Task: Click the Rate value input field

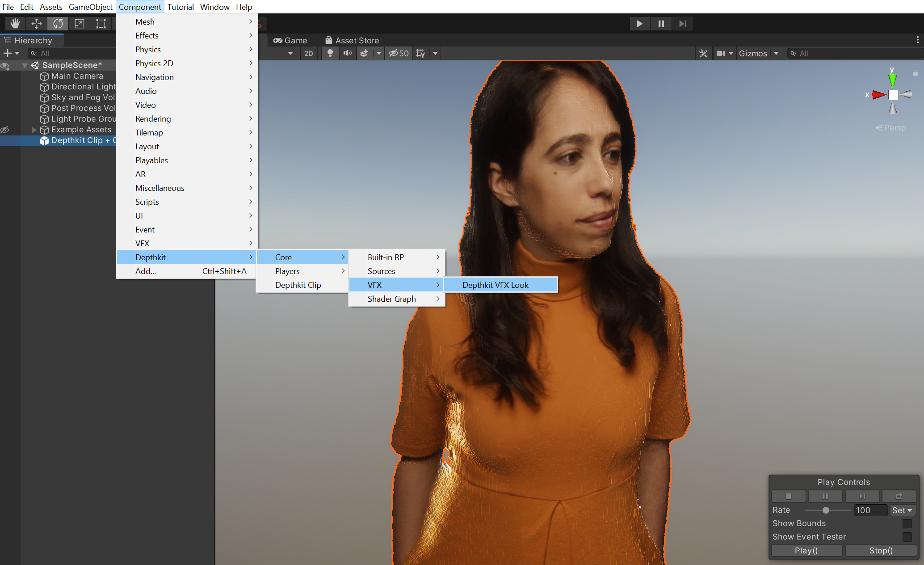Action: 869,510
